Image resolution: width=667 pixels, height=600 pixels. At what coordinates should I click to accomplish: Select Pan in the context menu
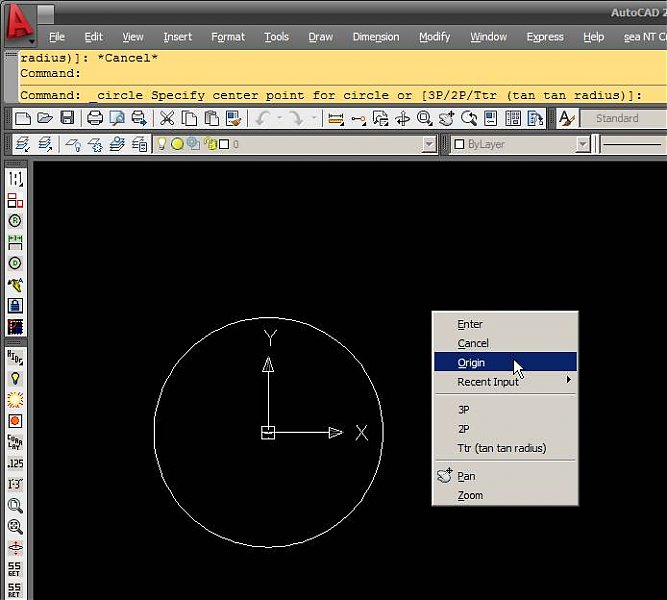click(x=505, y=476)
